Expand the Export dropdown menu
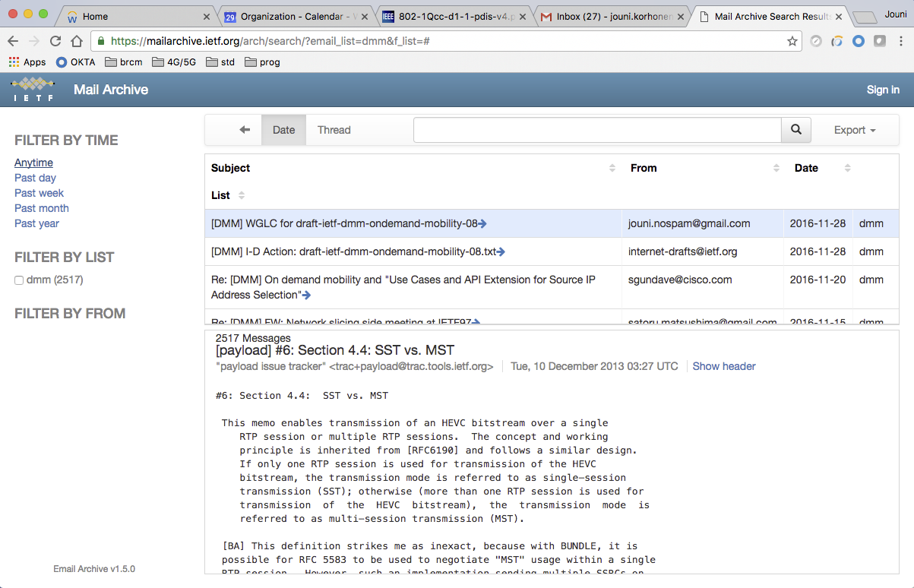 pos(855,130)
